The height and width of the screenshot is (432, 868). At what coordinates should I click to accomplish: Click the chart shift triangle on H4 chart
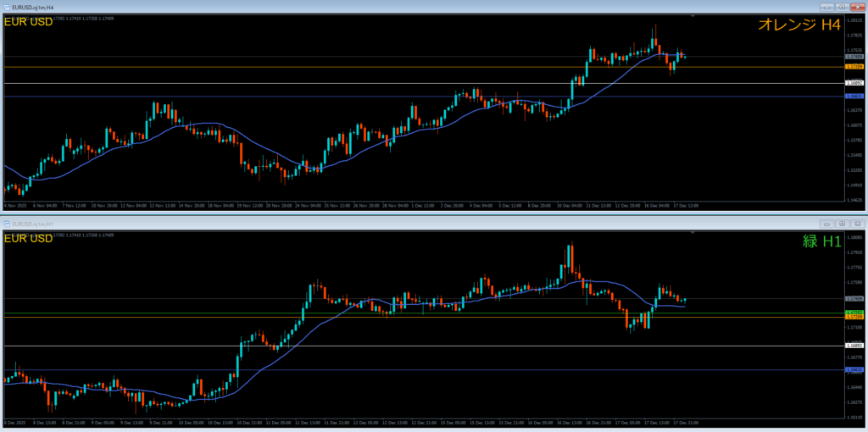pos(693,16)
